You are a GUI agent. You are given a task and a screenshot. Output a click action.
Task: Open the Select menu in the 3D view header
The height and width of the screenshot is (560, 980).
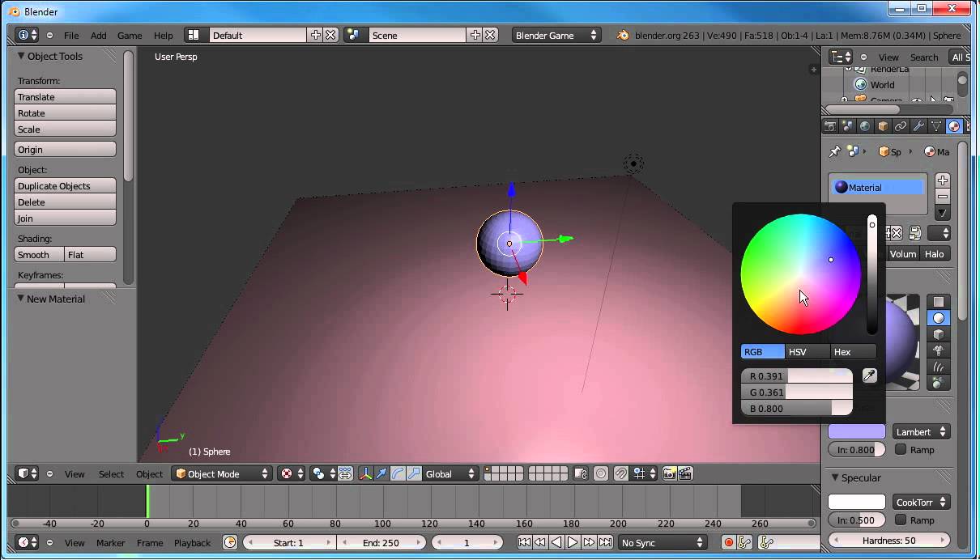click(x=111, y=473)
